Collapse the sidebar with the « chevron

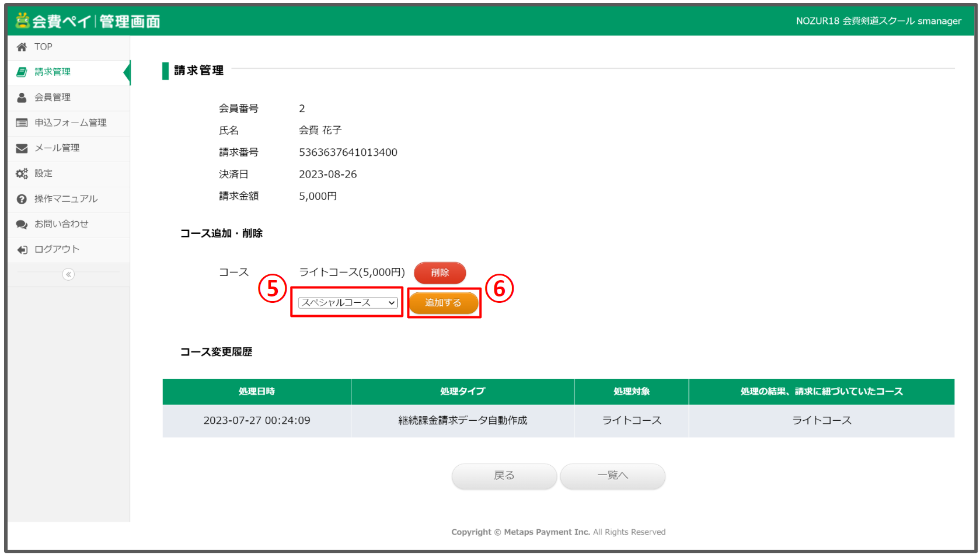click(x=68, y=274)
